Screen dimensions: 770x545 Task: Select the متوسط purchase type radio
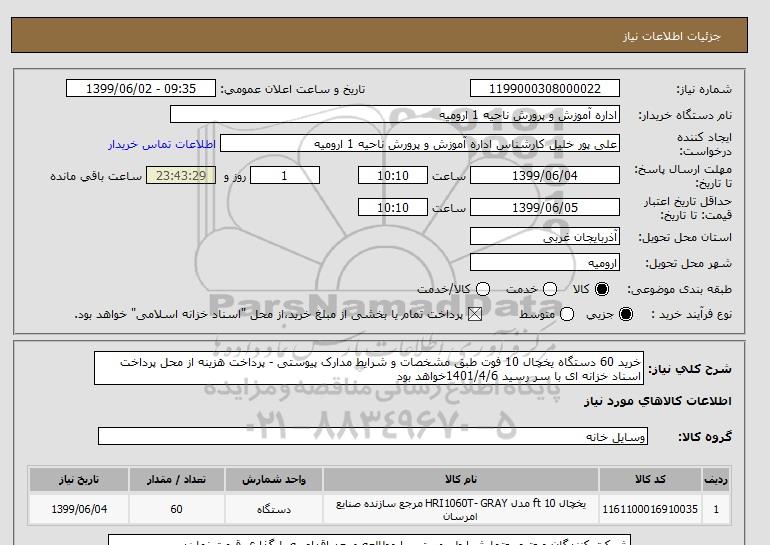pyautogui.click(x=567, y=314)
